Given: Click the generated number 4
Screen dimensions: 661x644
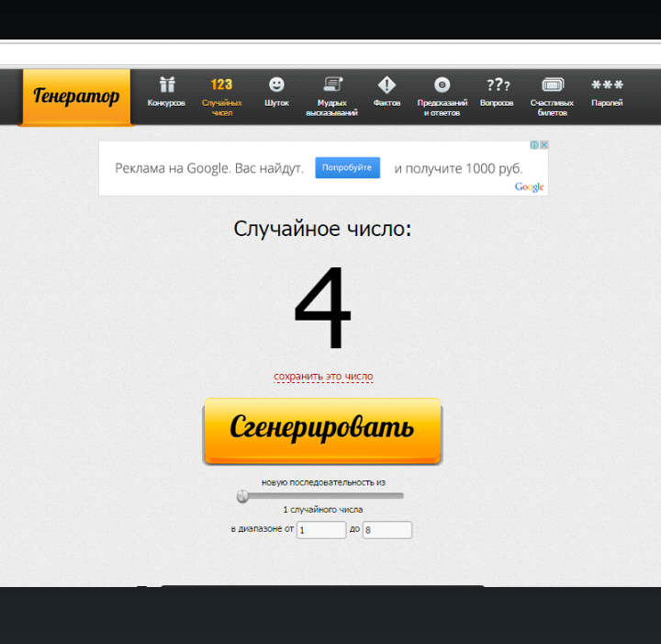Looking at the screenshot, I should tap(322, 307).
